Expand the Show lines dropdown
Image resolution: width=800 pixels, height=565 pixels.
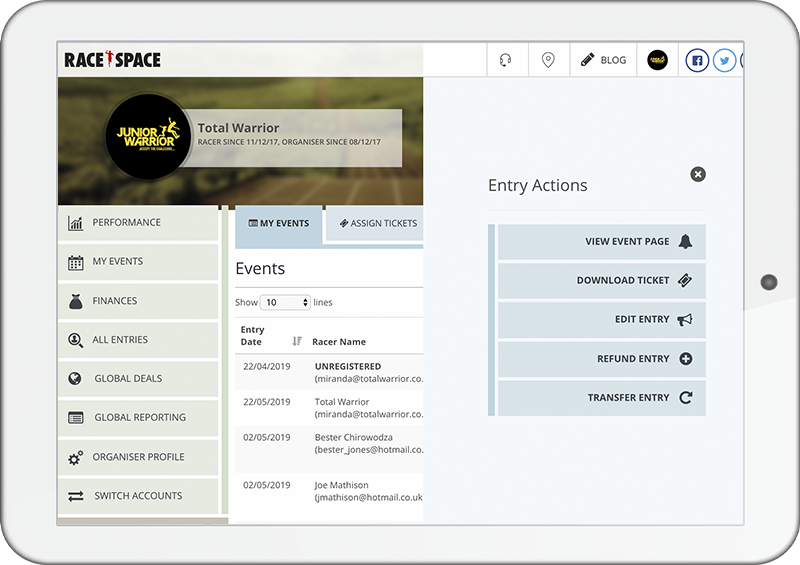point(285,302)
